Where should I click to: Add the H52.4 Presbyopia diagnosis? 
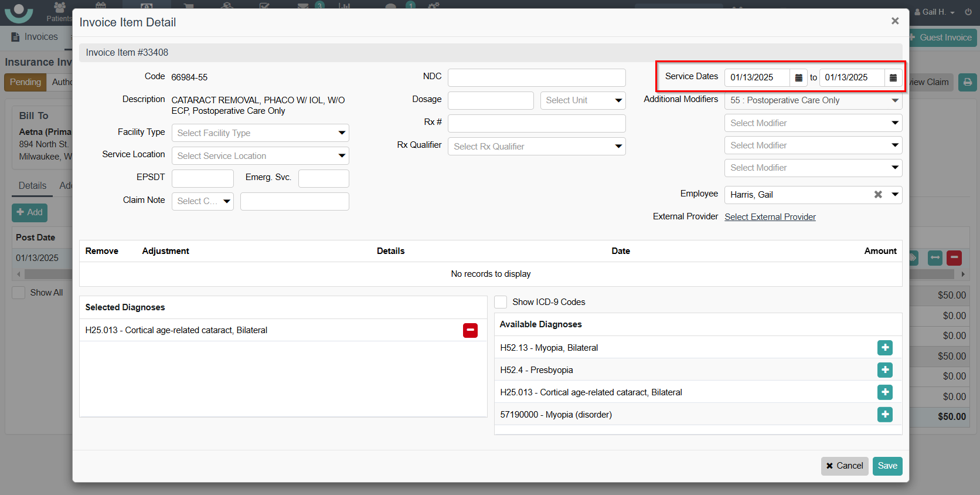tap(884, 370)
